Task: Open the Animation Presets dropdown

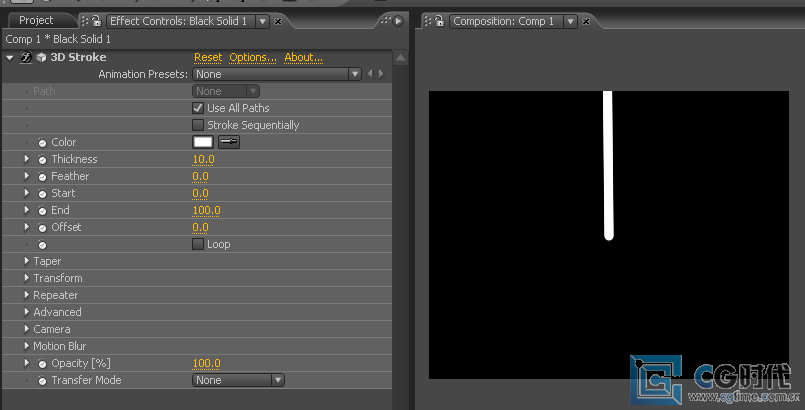Action: pyautogui.click(x=277, y=74)
